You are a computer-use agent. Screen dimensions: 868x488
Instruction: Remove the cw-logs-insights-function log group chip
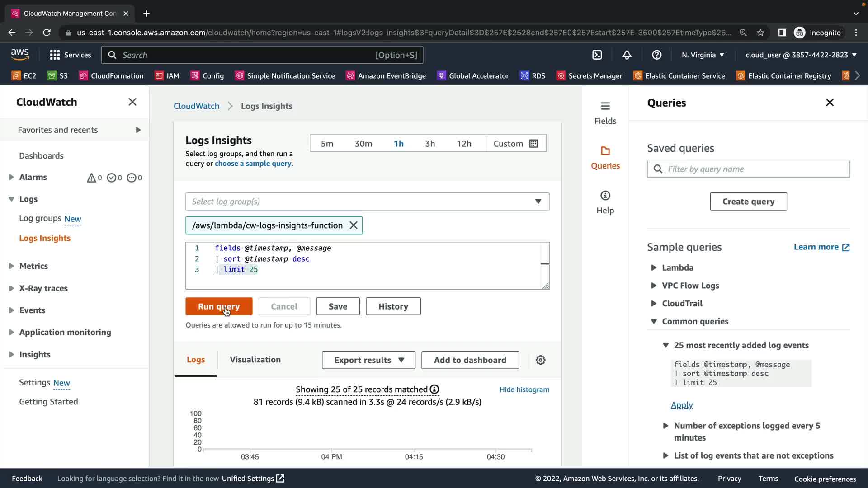click(x=354, y=225)
